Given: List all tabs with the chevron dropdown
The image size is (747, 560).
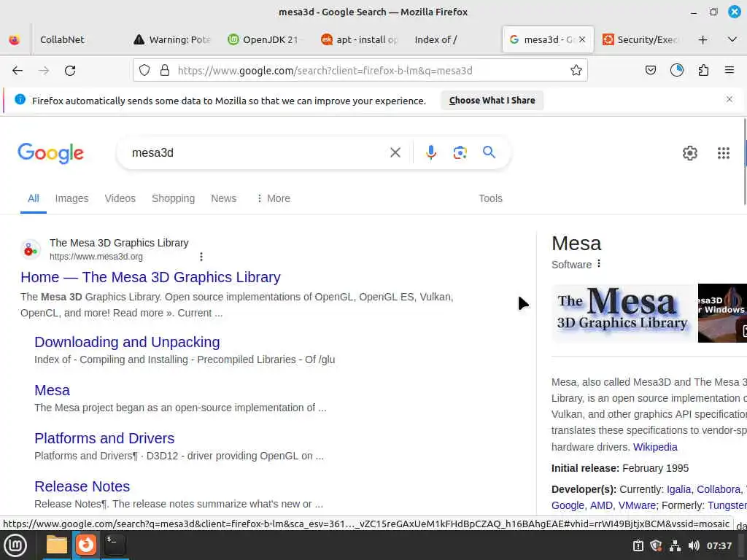Looking at the screenshot, I should tap(732, 39).
